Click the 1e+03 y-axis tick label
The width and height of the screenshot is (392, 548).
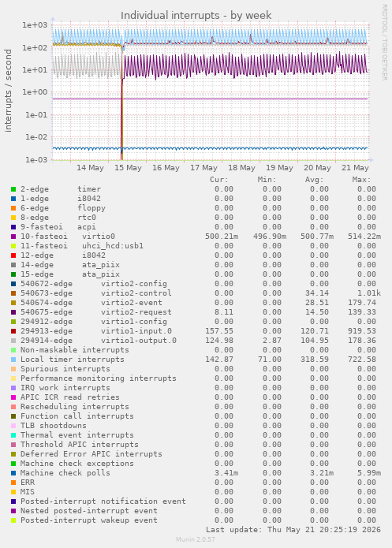pyautogui.click(x=34, y=25)
